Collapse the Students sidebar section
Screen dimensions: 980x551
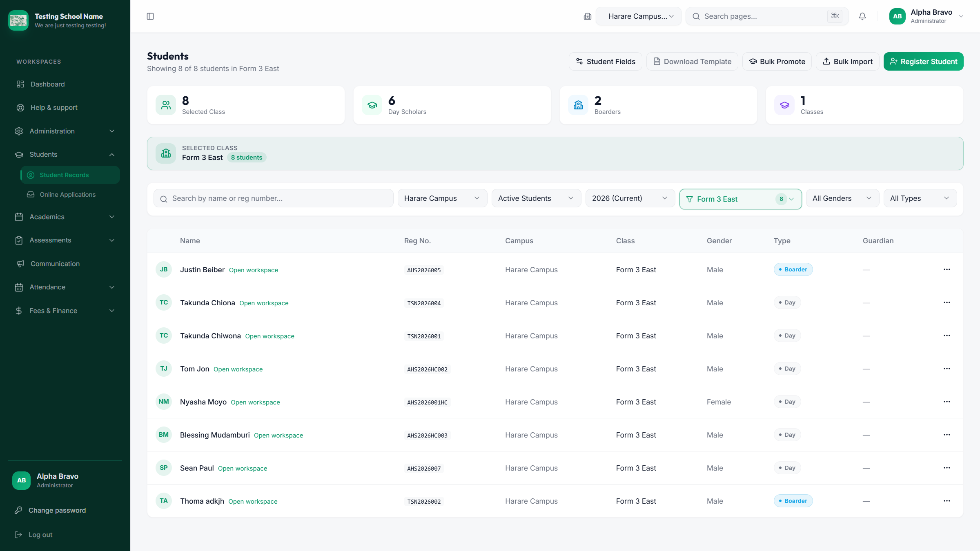click(65, 154)
